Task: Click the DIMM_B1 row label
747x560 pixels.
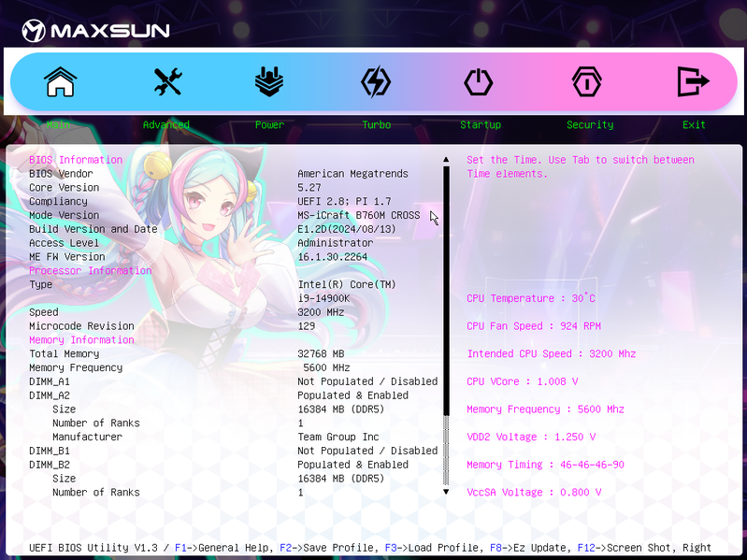Action: click(50, 451)
